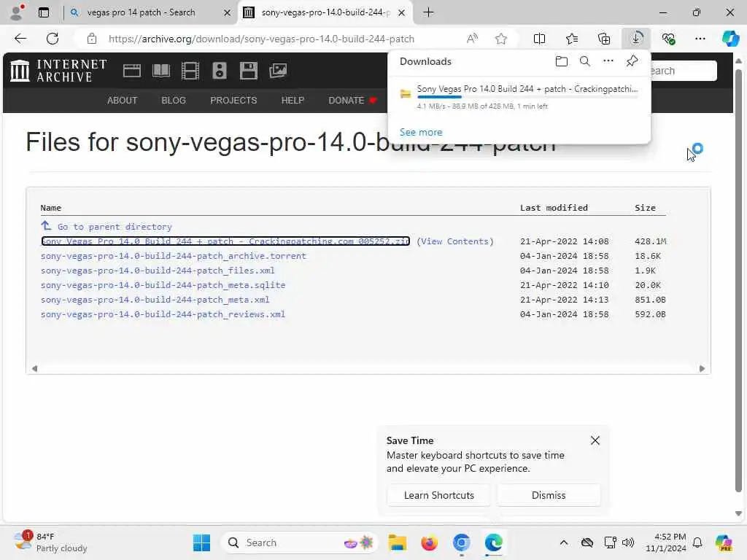747x560 pixels.
Task: Add this page to favorites star
Action: 500,39
